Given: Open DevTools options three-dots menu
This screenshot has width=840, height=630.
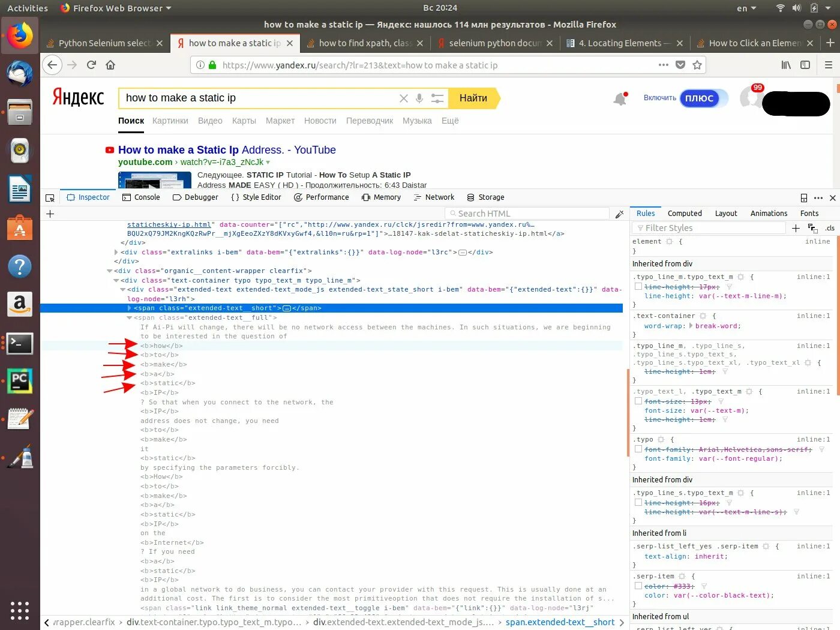Looking at the screenshot, I should (818, 197).
